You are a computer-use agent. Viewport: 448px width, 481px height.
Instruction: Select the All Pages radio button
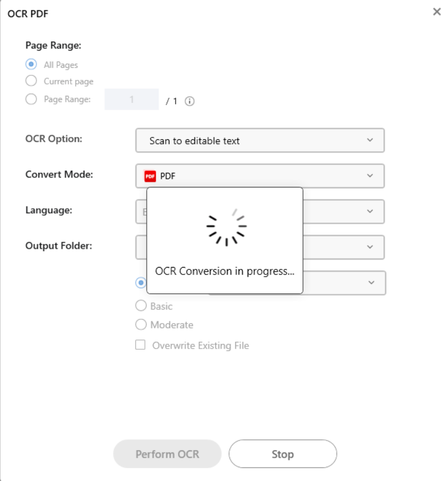click(31, 64)
